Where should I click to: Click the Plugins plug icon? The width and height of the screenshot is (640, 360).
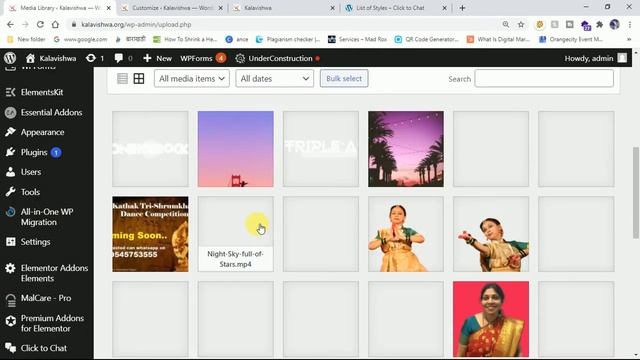(11, 152)
